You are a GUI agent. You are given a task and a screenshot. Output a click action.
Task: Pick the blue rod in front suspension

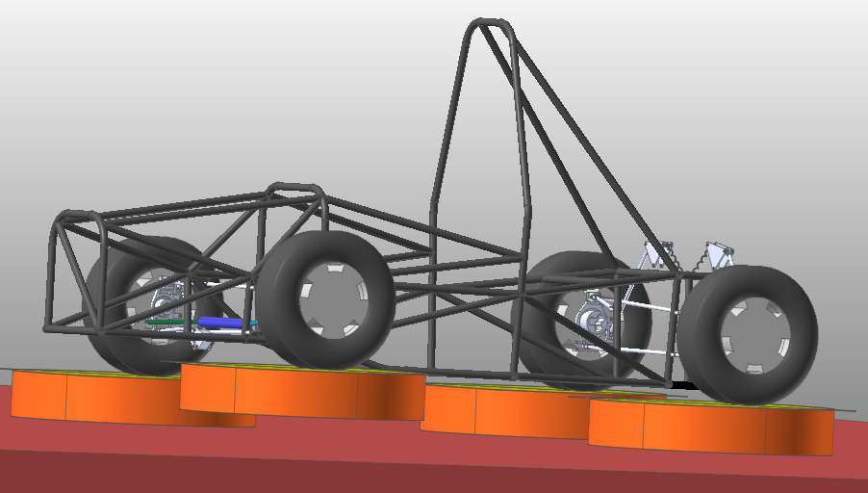(x=223, y=324)
